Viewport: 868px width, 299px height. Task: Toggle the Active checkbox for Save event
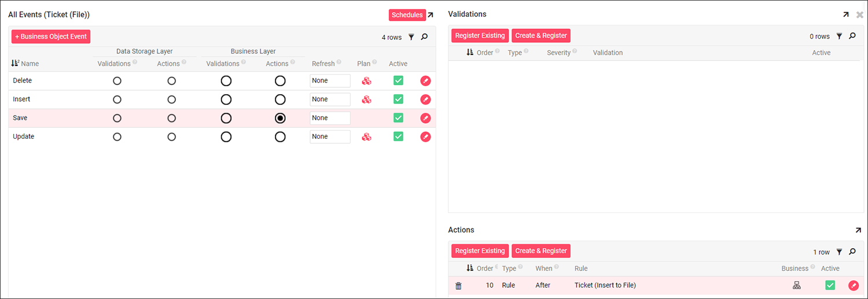click(x=398, y=118)
